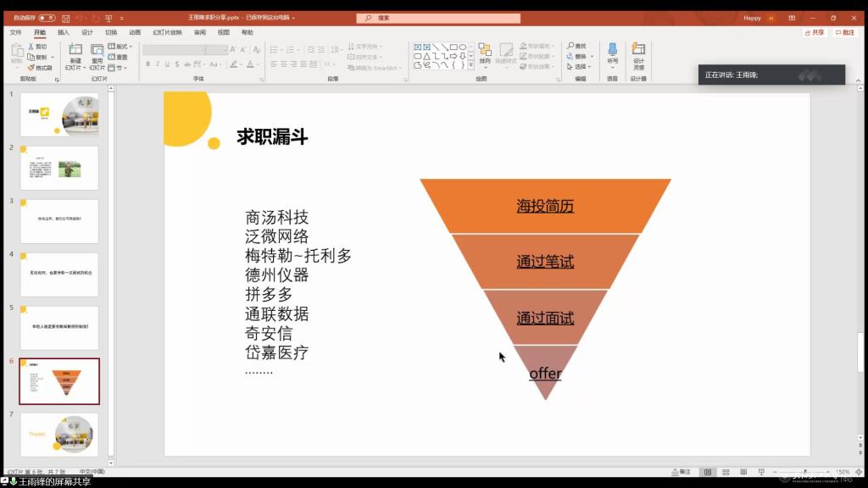
Task: Switch to Reading view
Action: click(x=743, y=472)
